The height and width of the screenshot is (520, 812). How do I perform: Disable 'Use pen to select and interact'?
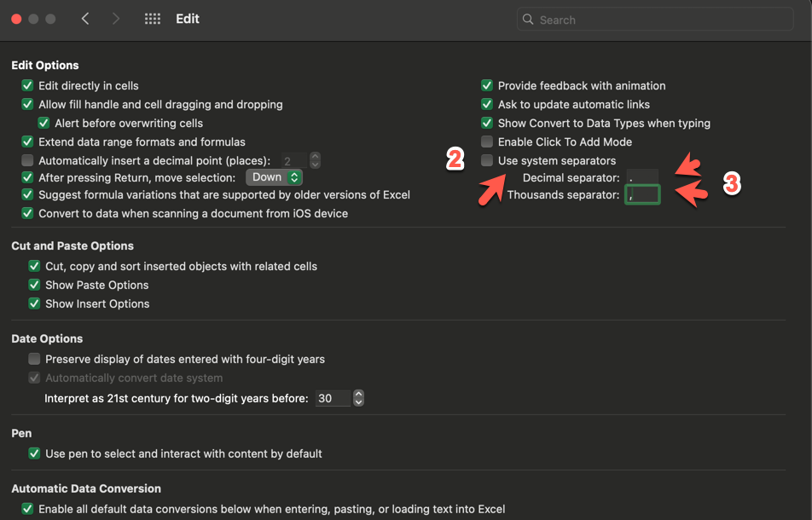[34, 454]
